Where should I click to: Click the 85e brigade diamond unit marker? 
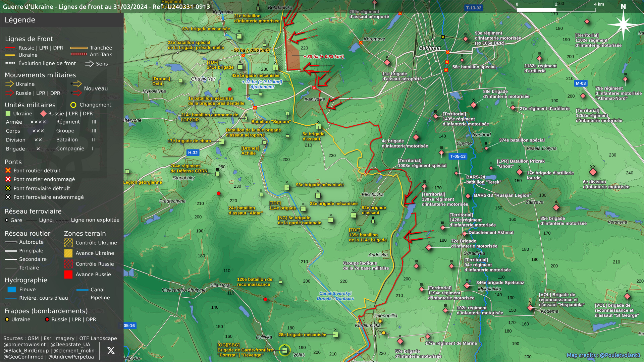556,208
